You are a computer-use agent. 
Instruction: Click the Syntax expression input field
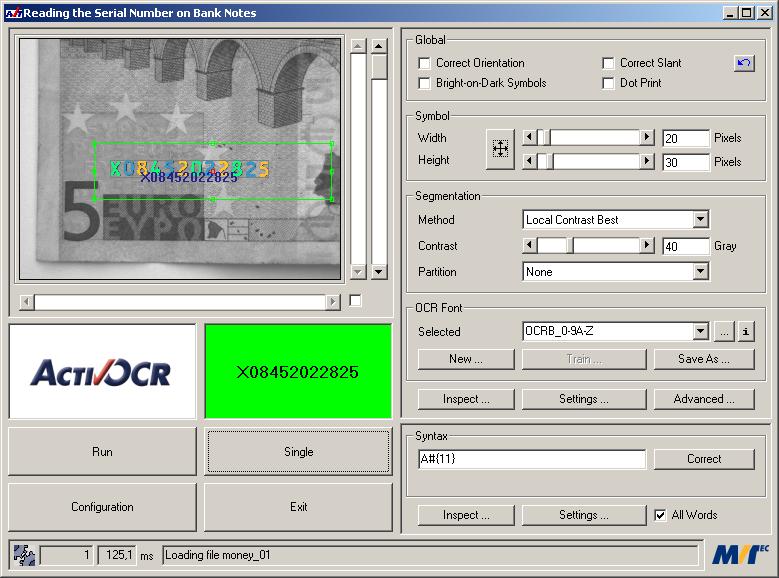(532, 459)
